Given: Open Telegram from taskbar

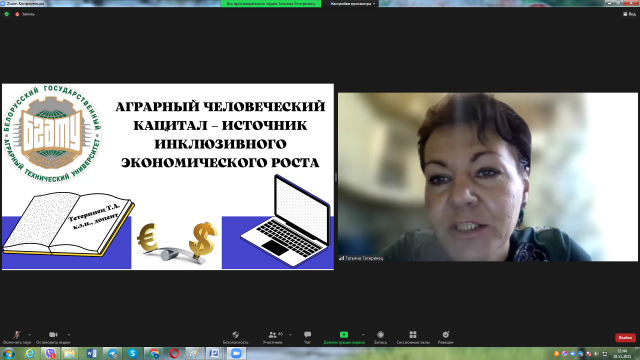Looking at the screenshot, I should 112,353.
